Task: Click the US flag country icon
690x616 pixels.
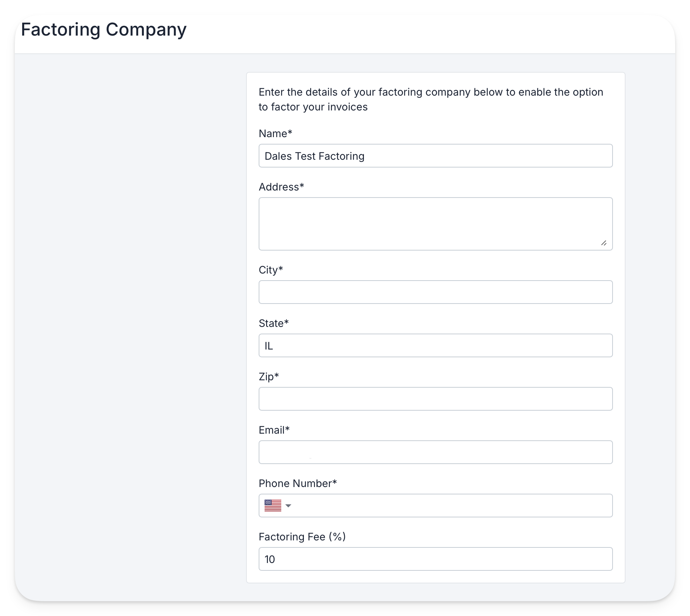Action: pyautogui.click(x=273, y=506)
